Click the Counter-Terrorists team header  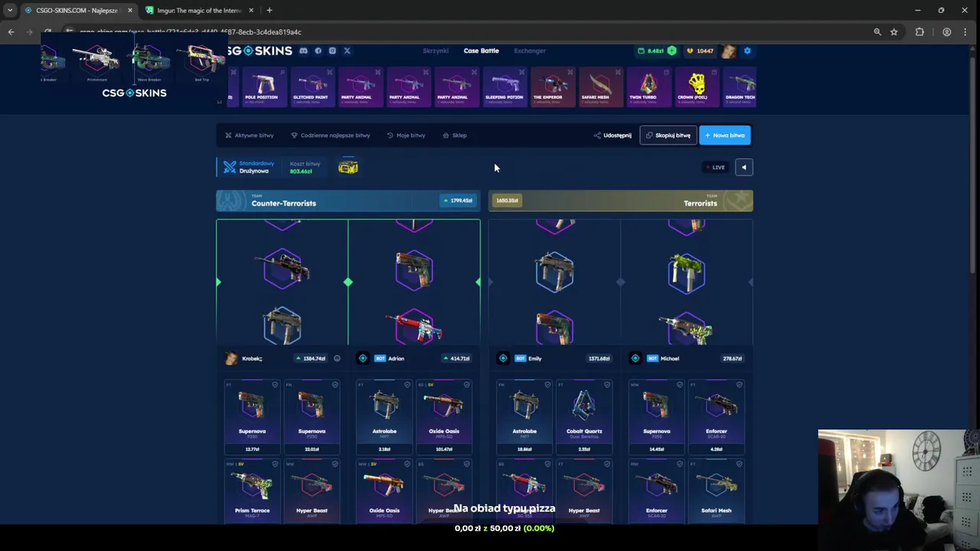348,201
